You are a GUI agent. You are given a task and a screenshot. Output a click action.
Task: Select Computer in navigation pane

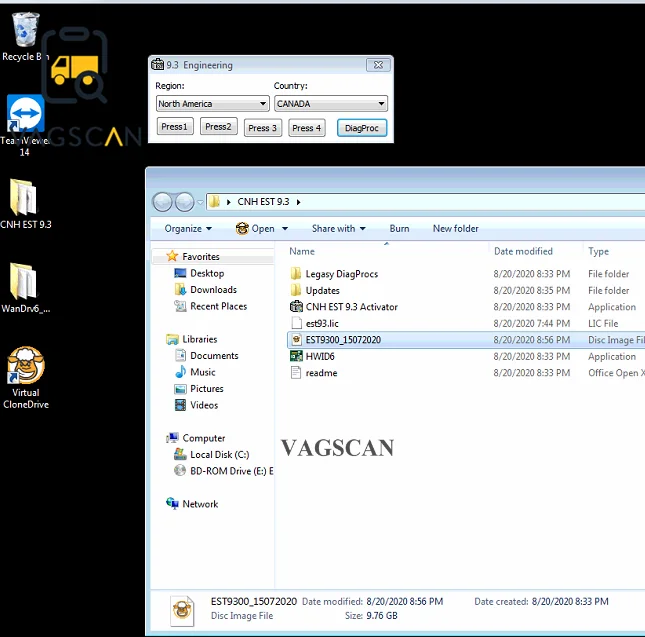click(x=204, y=438)
